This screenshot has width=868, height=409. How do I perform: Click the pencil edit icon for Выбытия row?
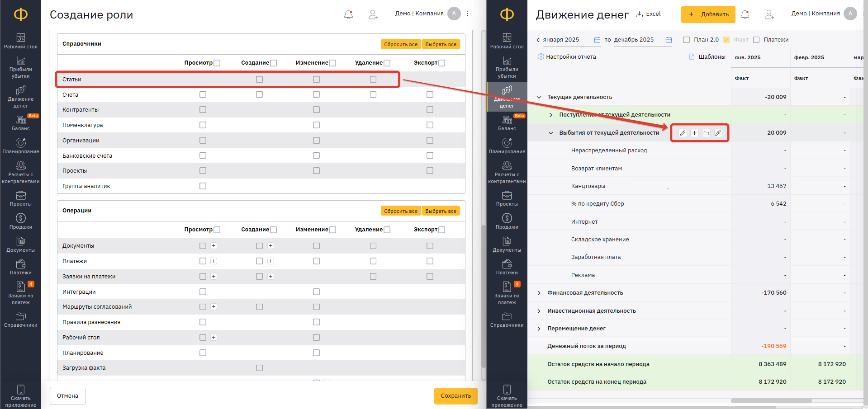[x=683, y=133]
